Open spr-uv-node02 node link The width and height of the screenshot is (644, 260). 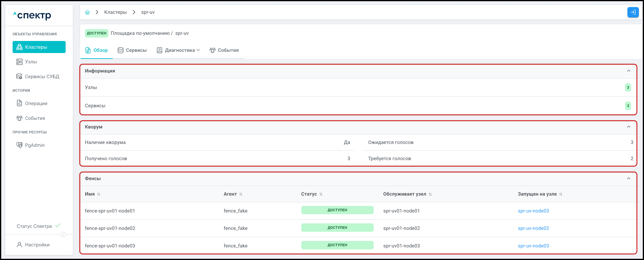(x=533, y=228)
